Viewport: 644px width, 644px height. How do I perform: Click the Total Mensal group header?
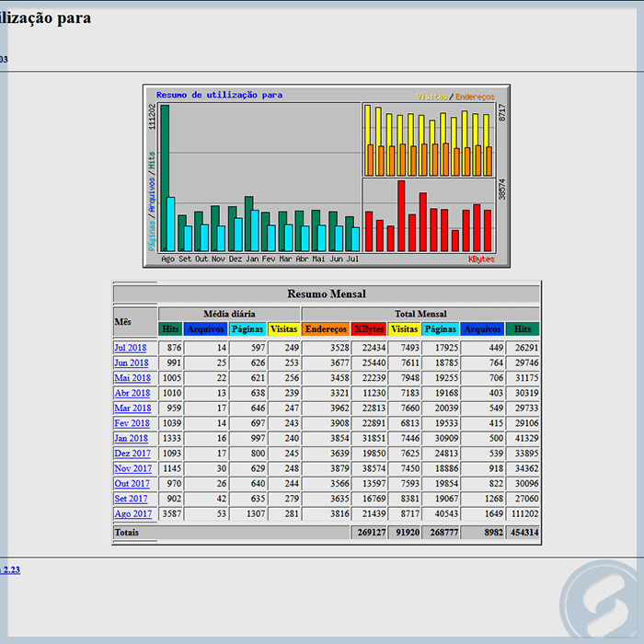420,314
